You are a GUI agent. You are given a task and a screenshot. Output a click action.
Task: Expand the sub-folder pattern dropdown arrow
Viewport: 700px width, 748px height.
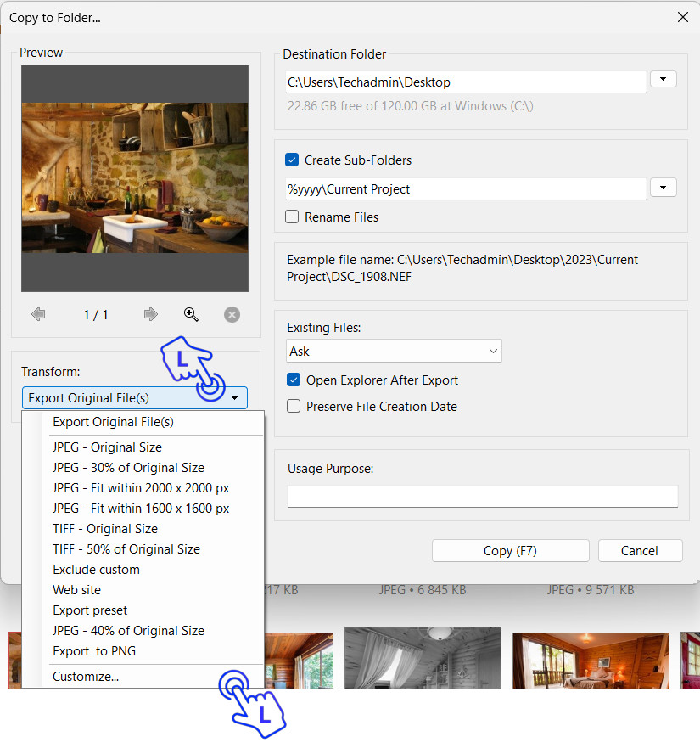pyautogui.click(x=663, y=187)
